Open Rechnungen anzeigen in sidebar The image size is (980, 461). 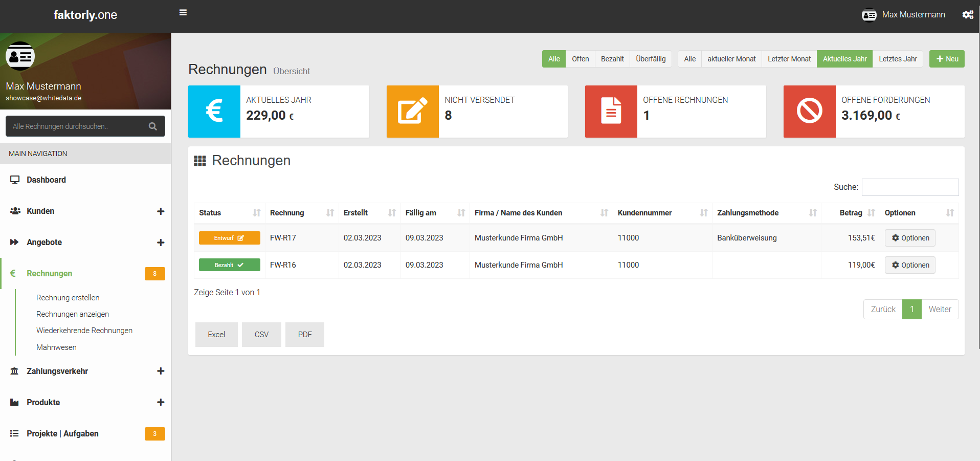point(73,314)
